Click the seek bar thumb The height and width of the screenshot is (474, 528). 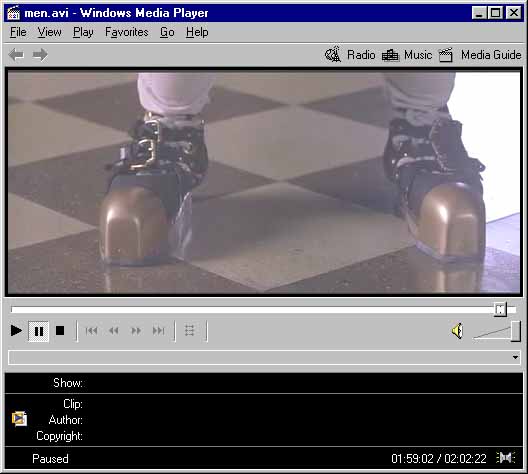click(500, 309)
